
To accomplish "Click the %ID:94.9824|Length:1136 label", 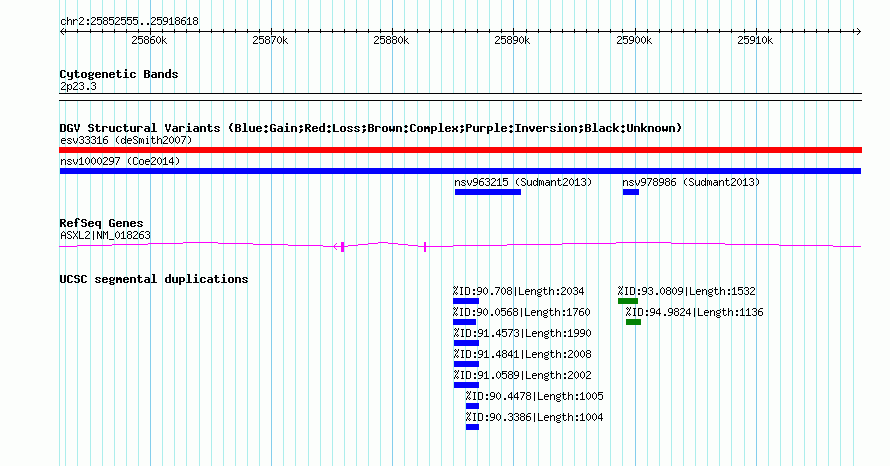I will 695,312.
